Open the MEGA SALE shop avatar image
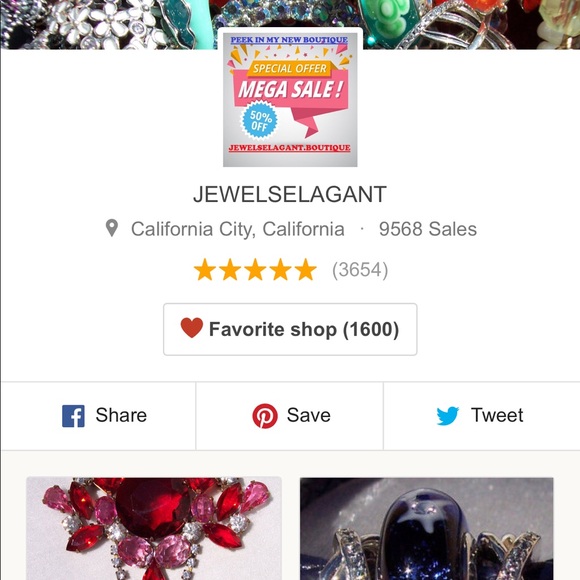580x580 pixels. [290, 99]
